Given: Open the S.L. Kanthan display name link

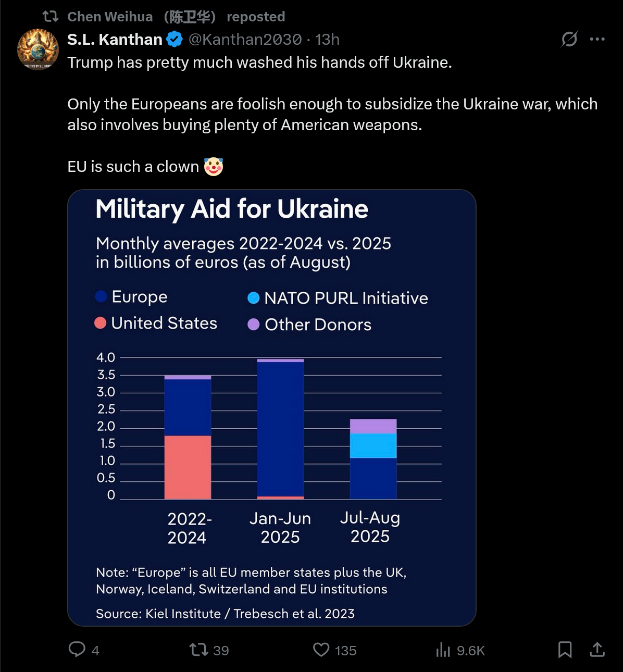Looking at the screenshot, I should [115, 39].
